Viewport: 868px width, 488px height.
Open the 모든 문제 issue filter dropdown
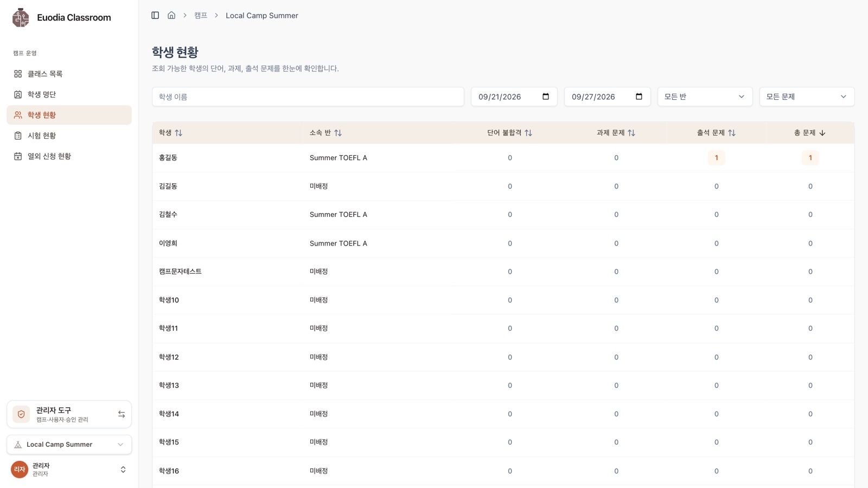tap(807, 97)
